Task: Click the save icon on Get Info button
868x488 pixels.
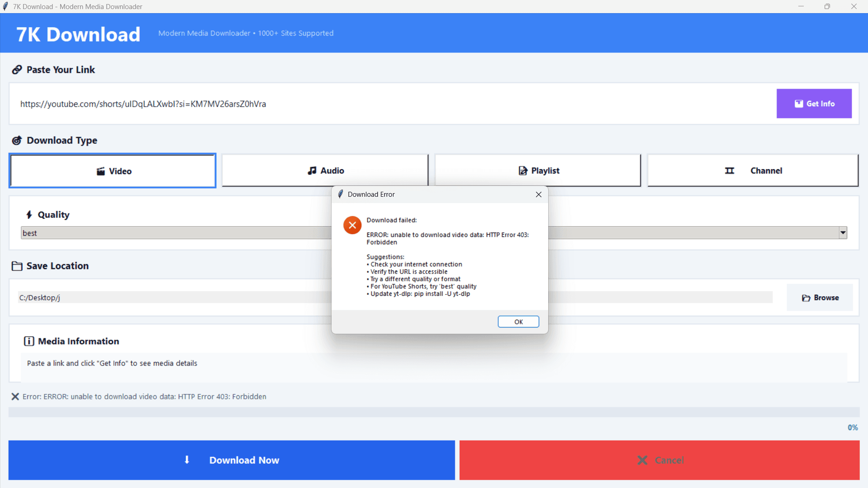Action: [x=799, y=104]
